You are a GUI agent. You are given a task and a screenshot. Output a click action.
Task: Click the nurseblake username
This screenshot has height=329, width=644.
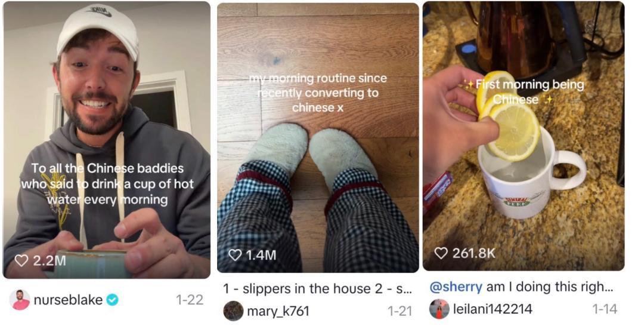68,300
